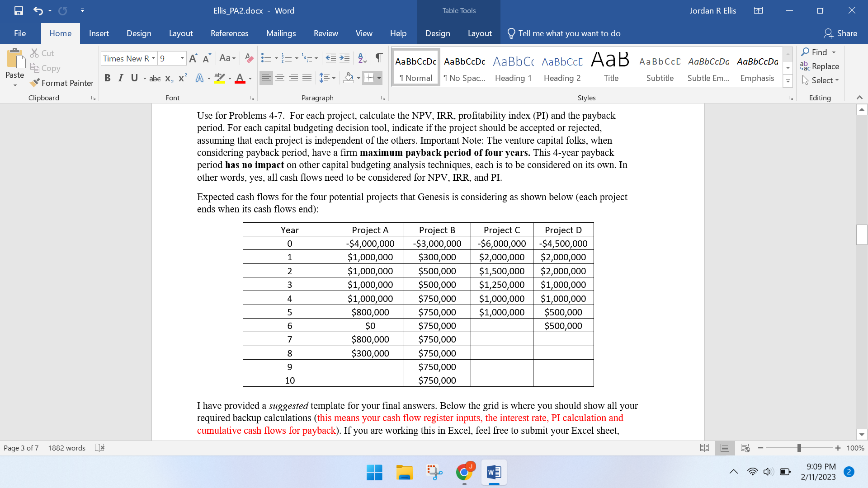
Task: Toggle underline on selection
Action: [134, 78]
